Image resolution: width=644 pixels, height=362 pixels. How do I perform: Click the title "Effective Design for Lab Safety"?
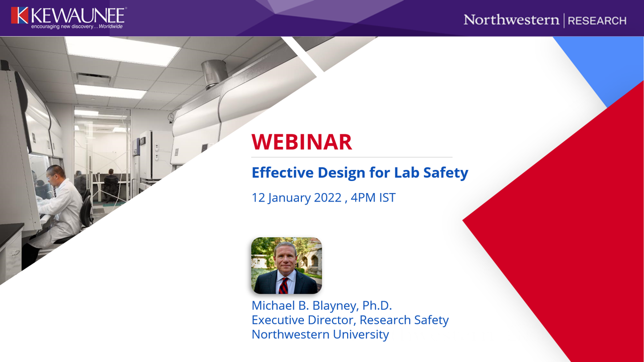360,172
